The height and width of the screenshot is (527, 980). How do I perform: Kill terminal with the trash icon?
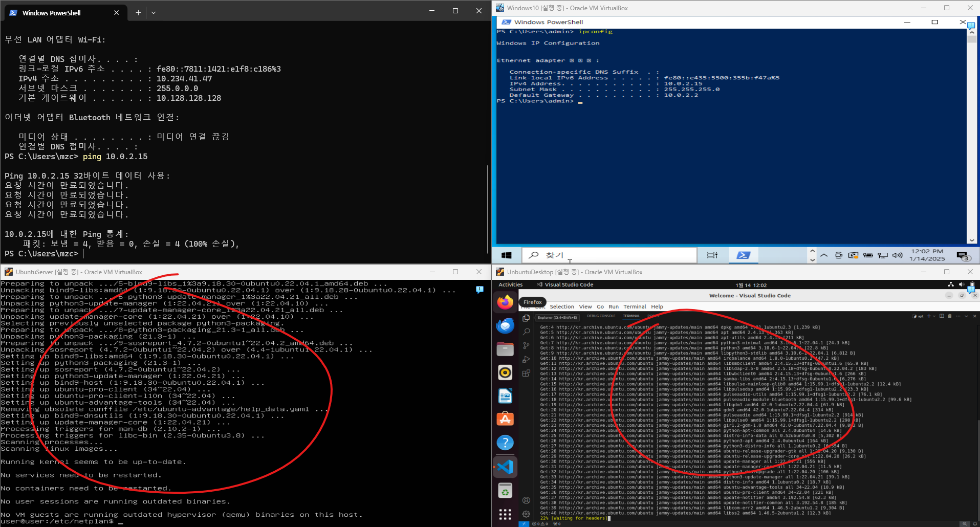pos(950,316)
